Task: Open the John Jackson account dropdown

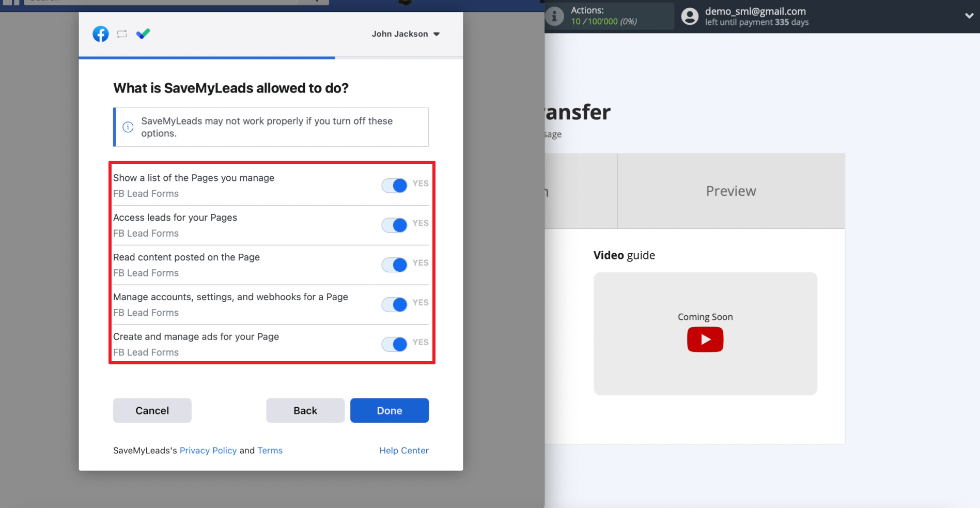Action: click(406, 34)
